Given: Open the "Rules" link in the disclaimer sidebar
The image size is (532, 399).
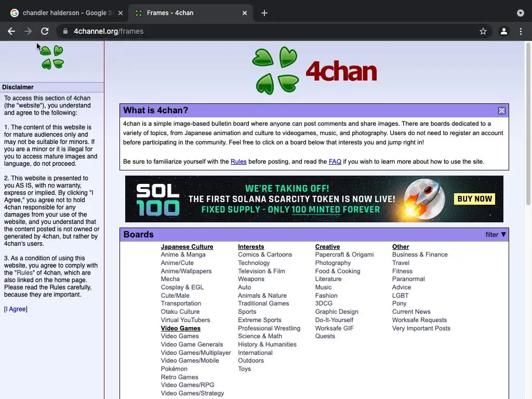Looking at the screenshot, I should coord(25,273).
